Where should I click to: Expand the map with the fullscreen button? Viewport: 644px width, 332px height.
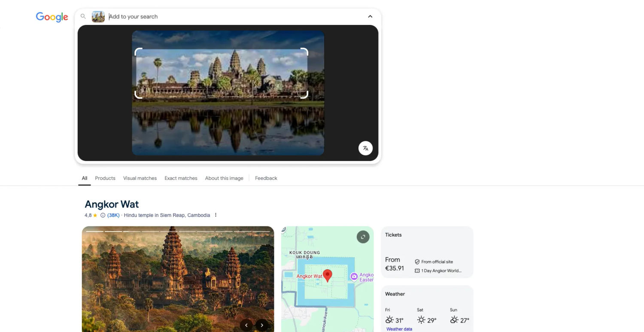[363, 237]
